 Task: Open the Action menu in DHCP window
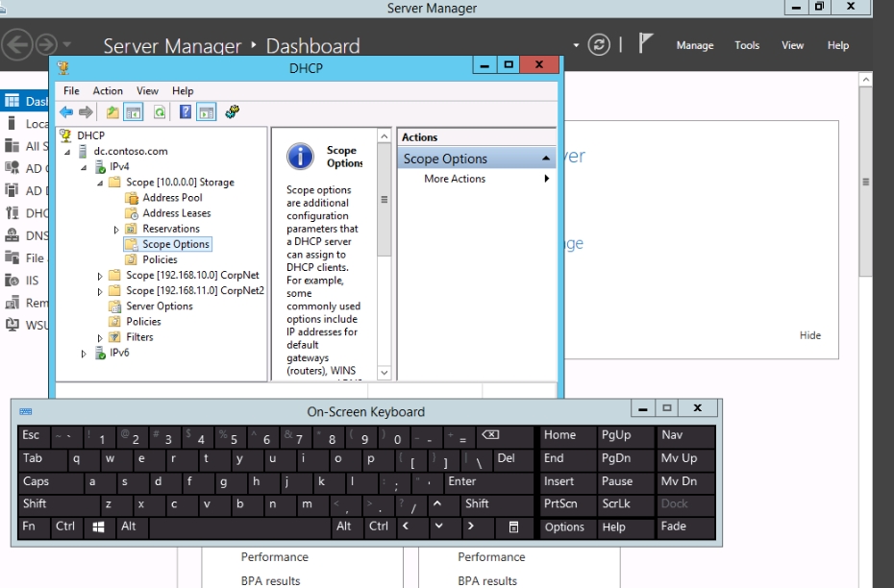[x=108, y=90]
